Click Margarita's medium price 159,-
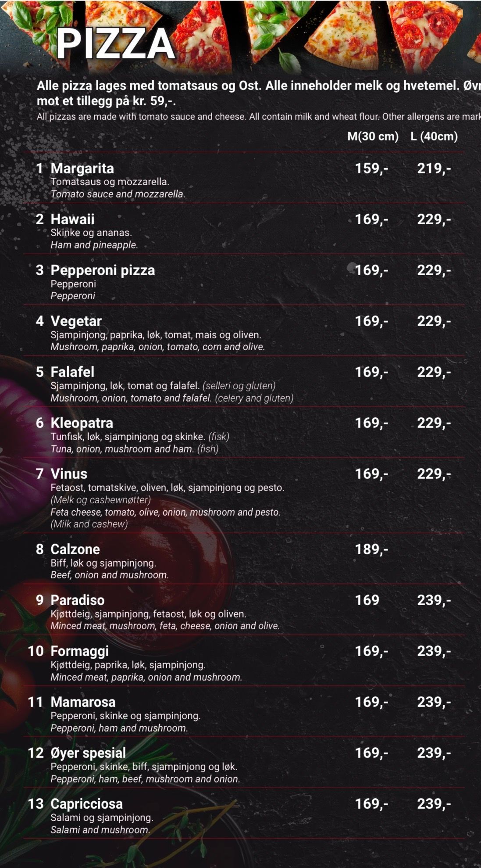Image resolution: width=481 pixels, height=868 pixels. (371, 168)
